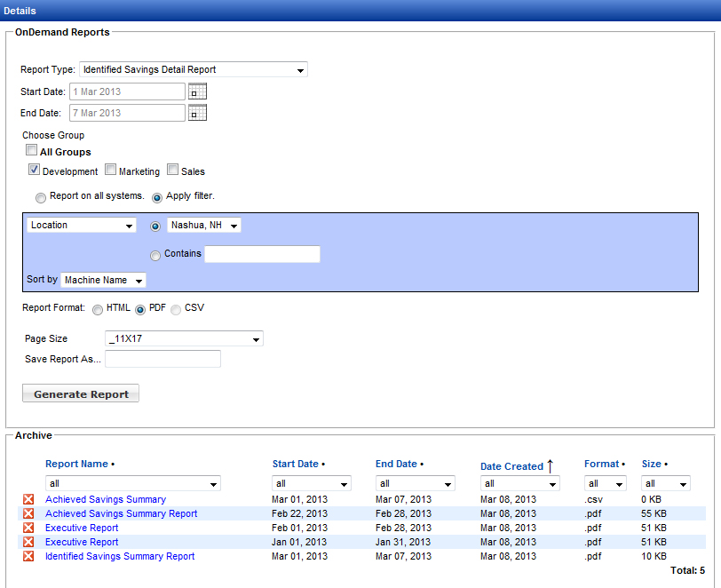This screenshot has height=588, width=721.
Task: Enable the Marketing group checkbox
Action: [111, 171]
